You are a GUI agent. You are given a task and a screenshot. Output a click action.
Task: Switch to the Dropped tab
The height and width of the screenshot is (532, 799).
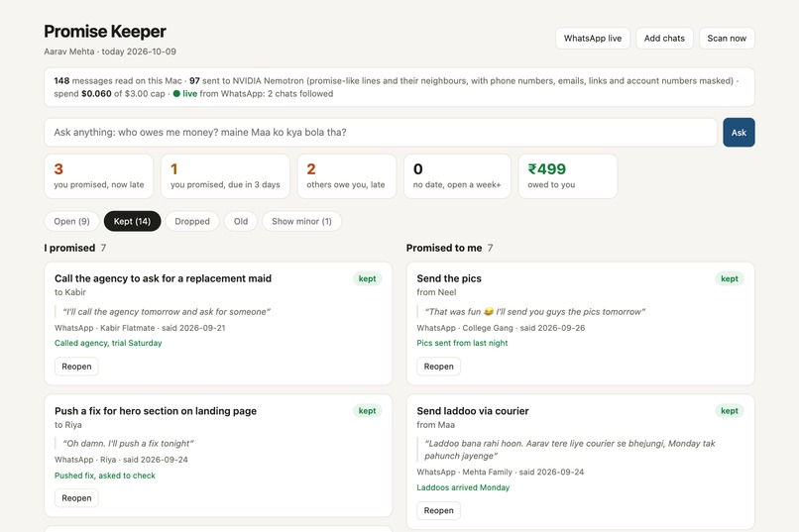point(192,222)
